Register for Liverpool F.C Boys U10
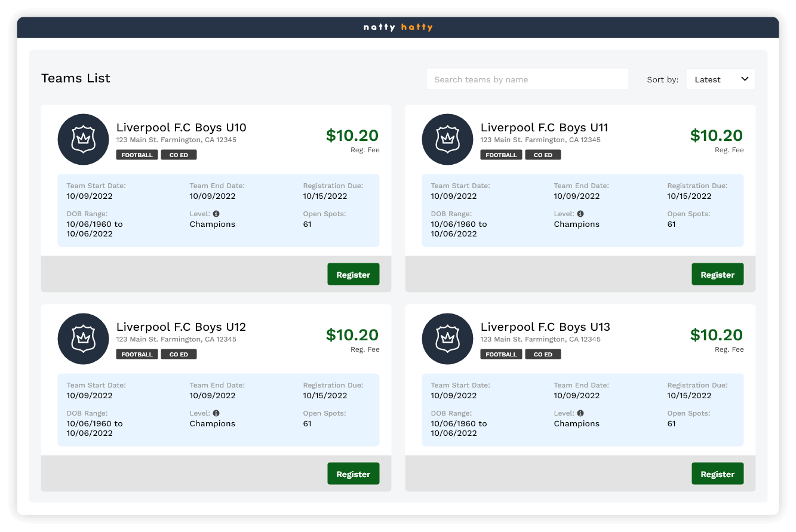The height and width of the screenshot is (532, 796). [x=353, y=274]
